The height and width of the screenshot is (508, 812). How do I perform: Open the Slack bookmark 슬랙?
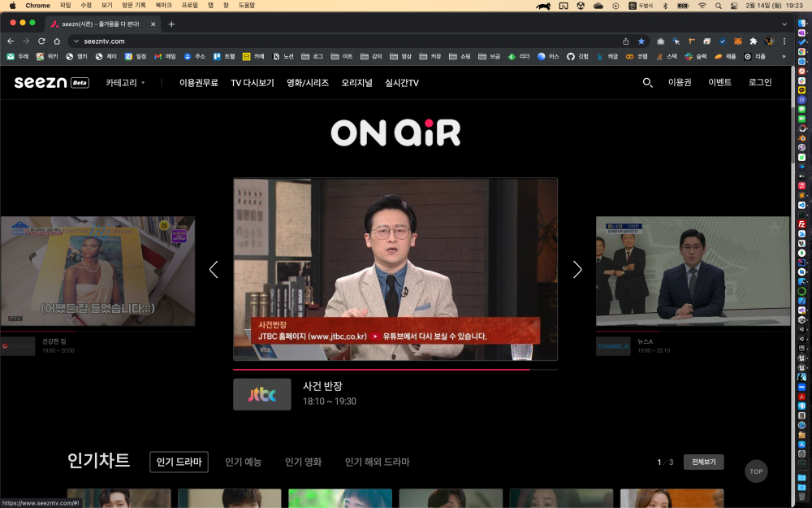(x=696, y=57)
